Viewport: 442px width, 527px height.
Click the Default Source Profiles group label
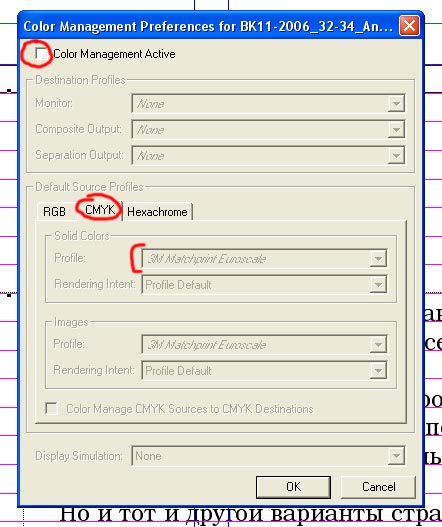click(89, 187)
